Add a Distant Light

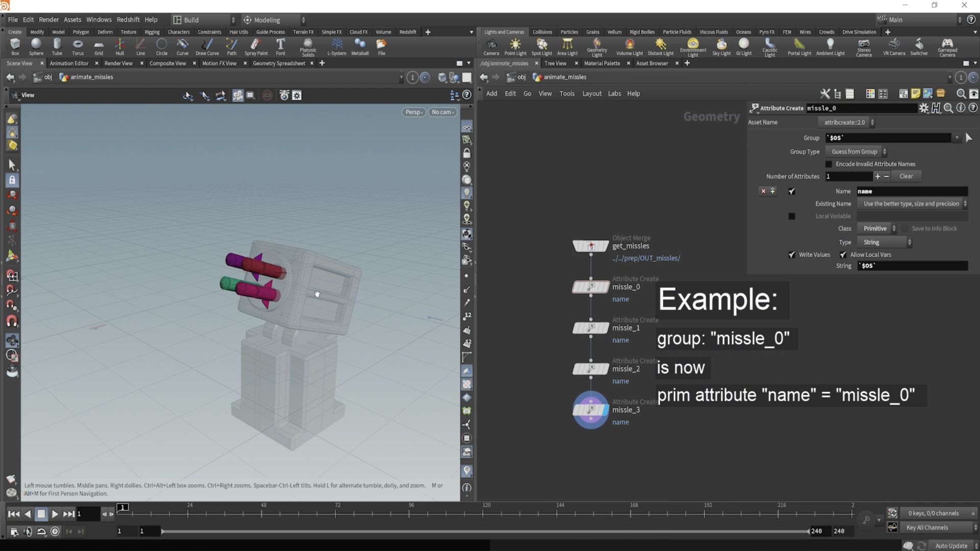point(660,46)
